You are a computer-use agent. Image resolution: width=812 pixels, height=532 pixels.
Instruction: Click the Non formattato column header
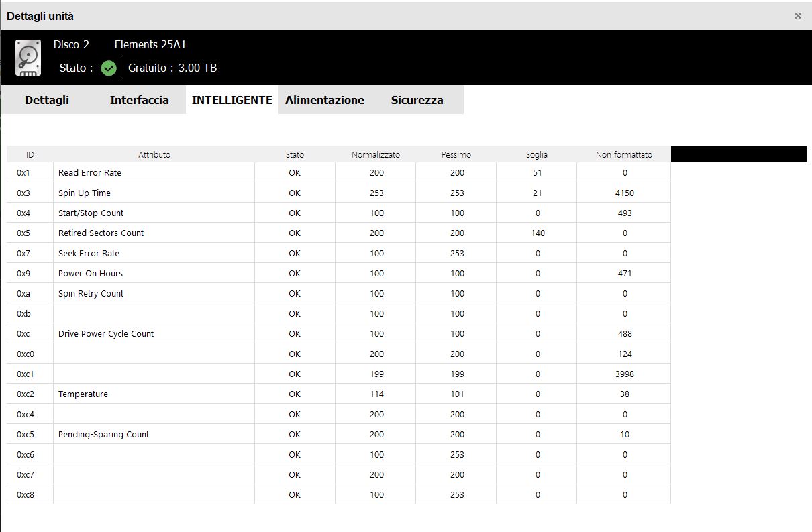624,154
